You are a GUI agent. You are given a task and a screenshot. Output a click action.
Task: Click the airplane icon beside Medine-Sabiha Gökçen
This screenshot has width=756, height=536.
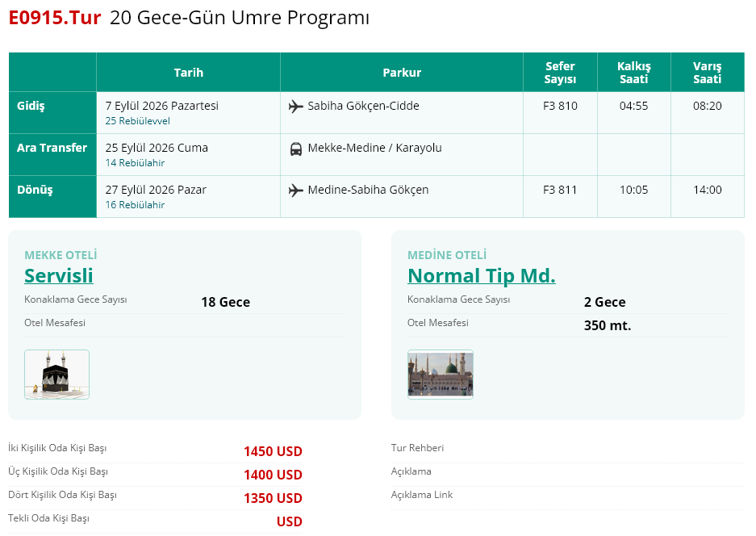click(x=295, y=190)
